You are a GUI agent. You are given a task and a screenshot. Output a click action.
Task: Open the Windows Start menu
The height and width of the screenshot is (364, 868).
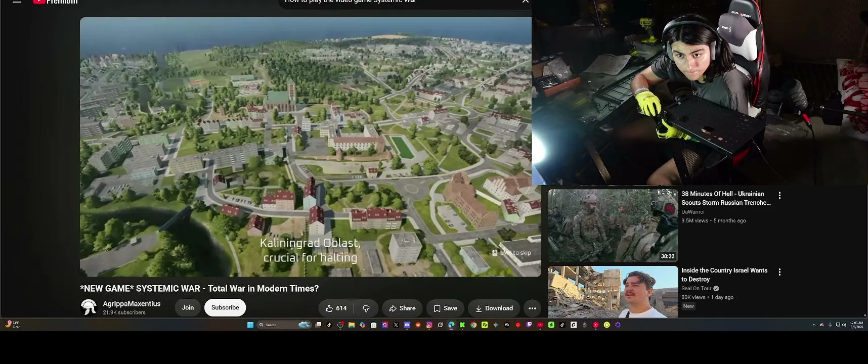point(250,325)
